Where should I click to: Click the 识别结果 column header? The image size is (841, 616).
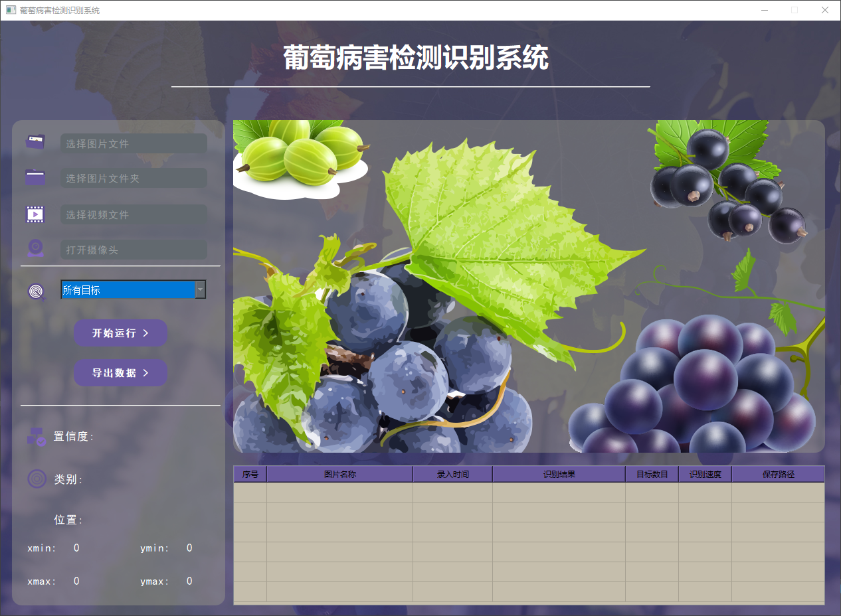(x=559, y=474)
